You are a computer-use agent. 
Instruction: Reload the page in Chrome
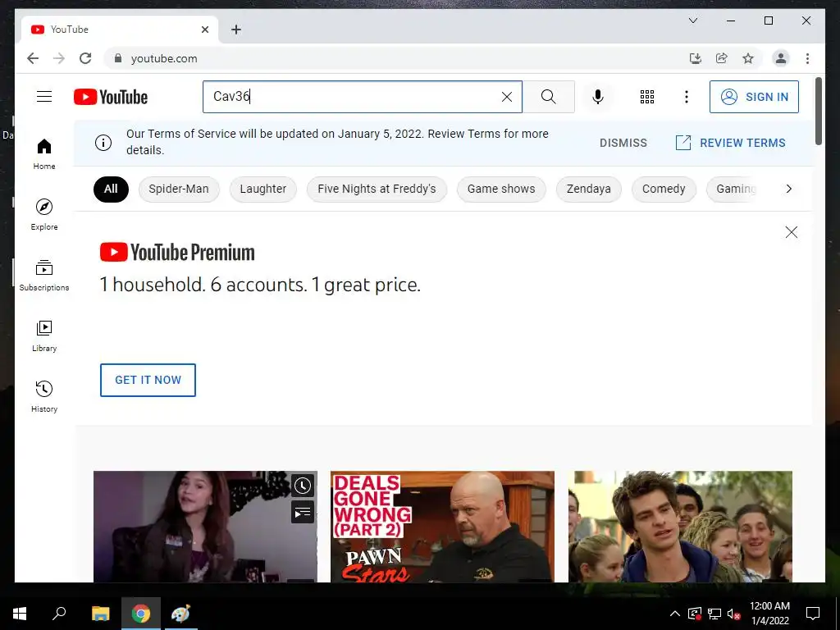pyautogui.click(x=85, y=58)
